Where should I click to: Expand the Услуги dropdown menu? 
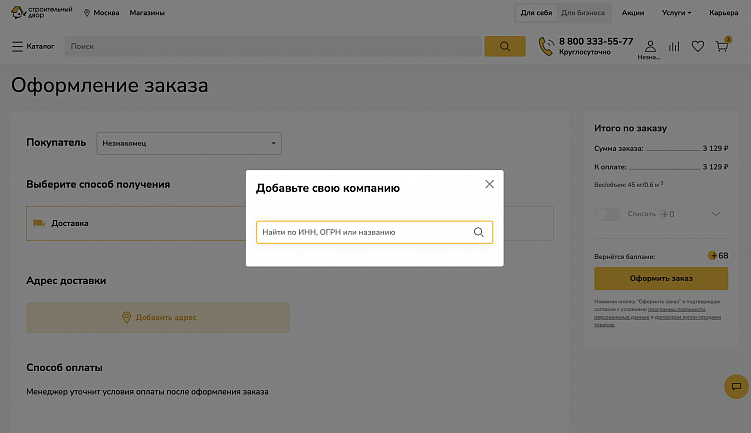676,13
